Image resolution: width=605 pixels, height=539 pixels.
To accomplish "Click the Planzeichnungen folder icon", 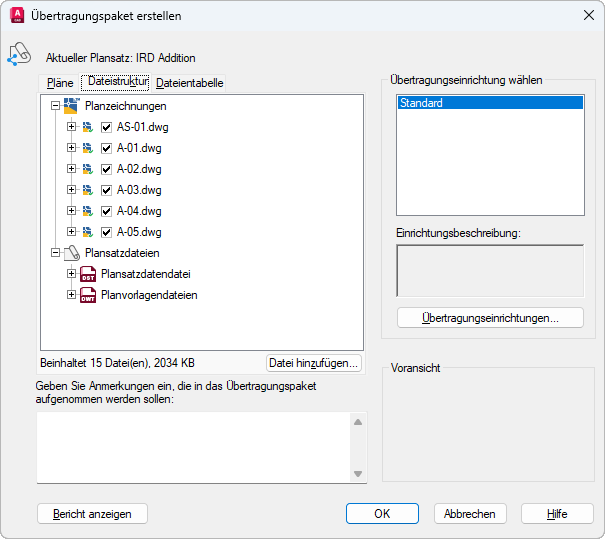I will point(71,106).
